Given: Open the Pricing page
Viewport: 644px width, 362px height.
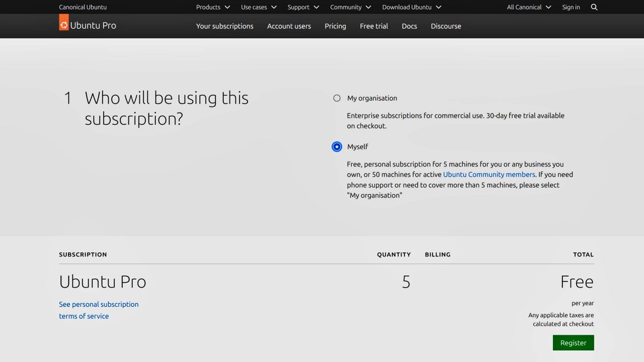Looking at the screenshot, I should (x=335, y=26).
